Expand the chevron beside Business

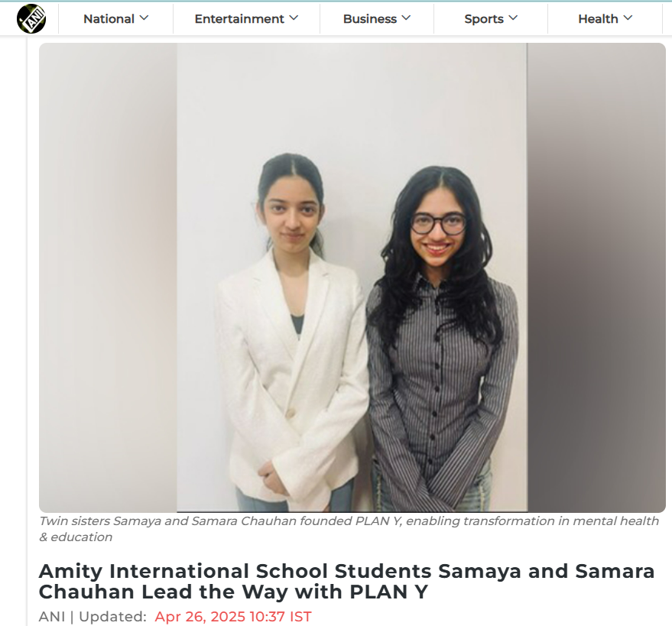(x=406, y=18)
